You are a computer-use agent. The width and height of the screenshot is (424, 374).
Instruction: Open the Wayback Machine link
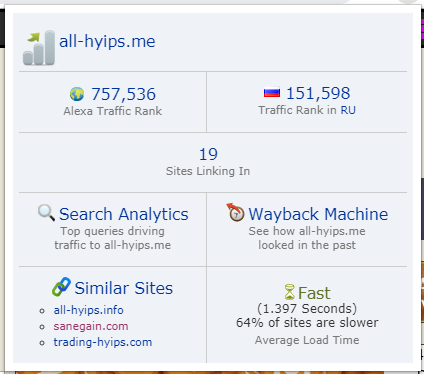coord(318,214)
